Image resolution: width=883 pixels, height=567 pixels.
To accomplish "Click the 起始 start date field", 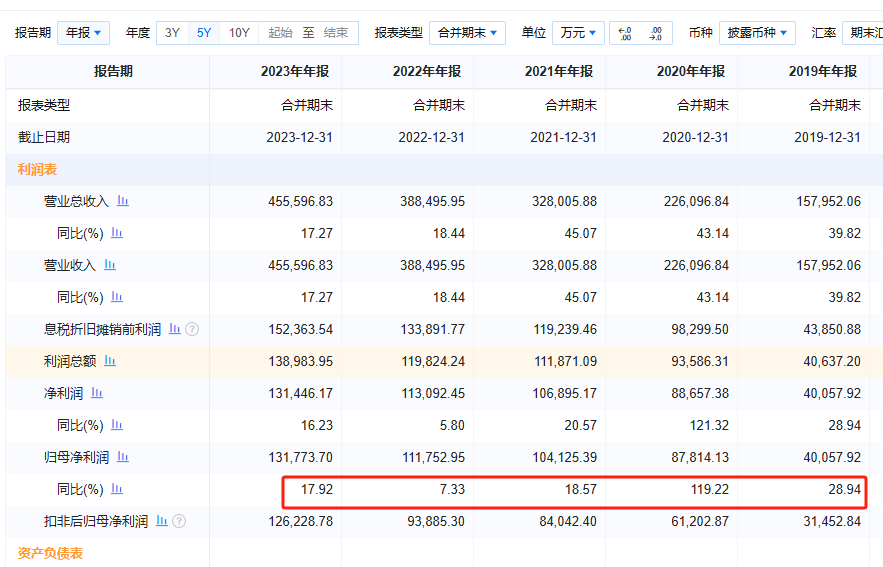I will point(281,33).
